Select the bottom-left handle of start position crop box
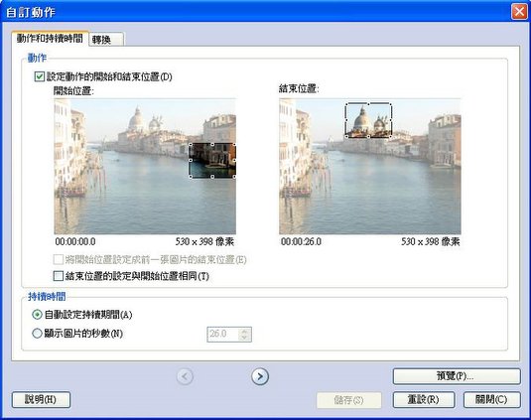Image resolution: width=531 pixels, height=420 pixels. coord(191,177)
